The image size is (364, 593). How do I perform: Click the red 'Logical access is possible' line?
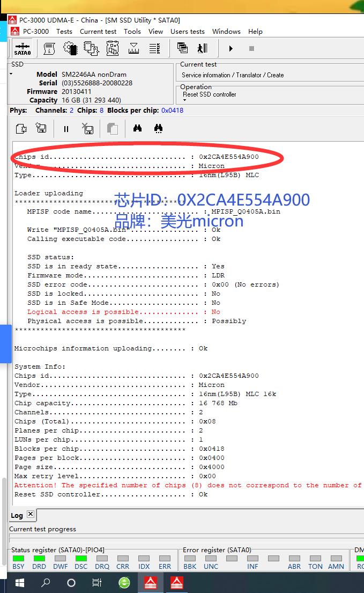point(123,312)
